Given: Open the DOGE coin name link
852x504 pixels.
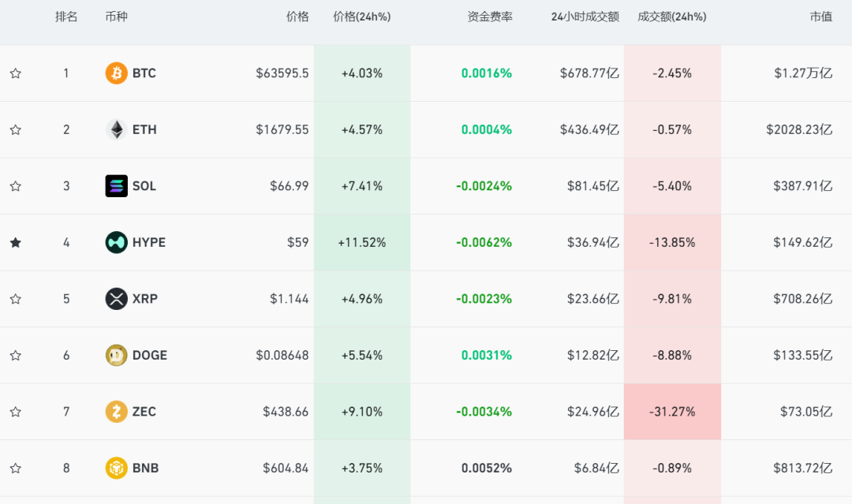Looking at the screenshot, I should (150, 356).
